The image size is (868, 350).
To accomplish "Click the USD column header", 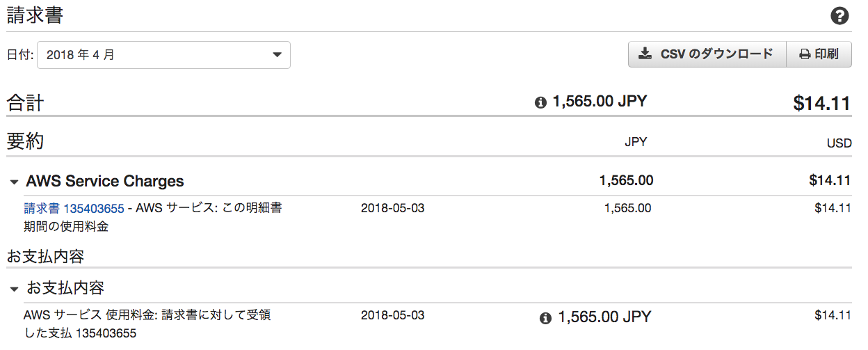I will pos(839,143).
